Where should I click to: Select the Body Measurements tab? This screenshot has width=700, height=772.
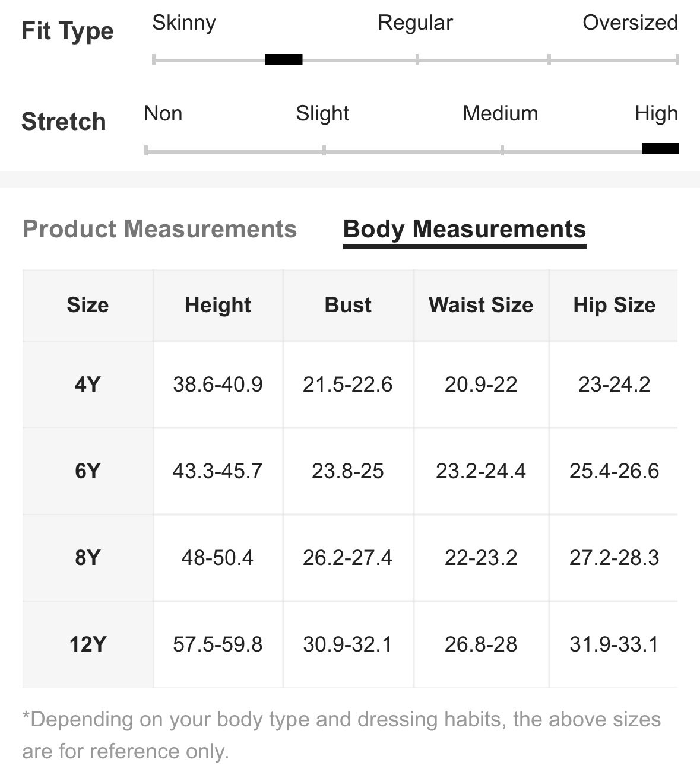464,230
